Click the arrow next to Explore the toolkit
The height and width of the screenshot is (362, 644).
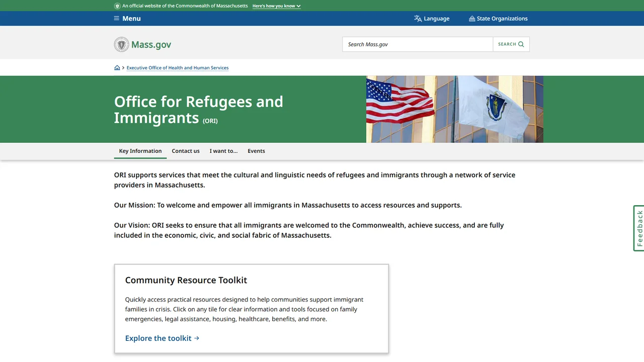tap(197, 338)
